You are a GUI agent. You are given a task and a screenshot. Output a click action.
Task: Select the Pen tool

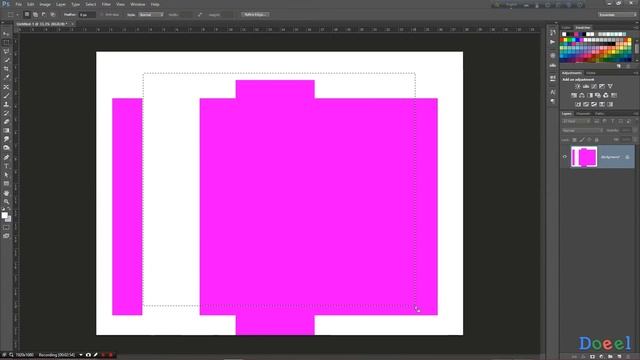pyautogui.click(x=6, y=157)
